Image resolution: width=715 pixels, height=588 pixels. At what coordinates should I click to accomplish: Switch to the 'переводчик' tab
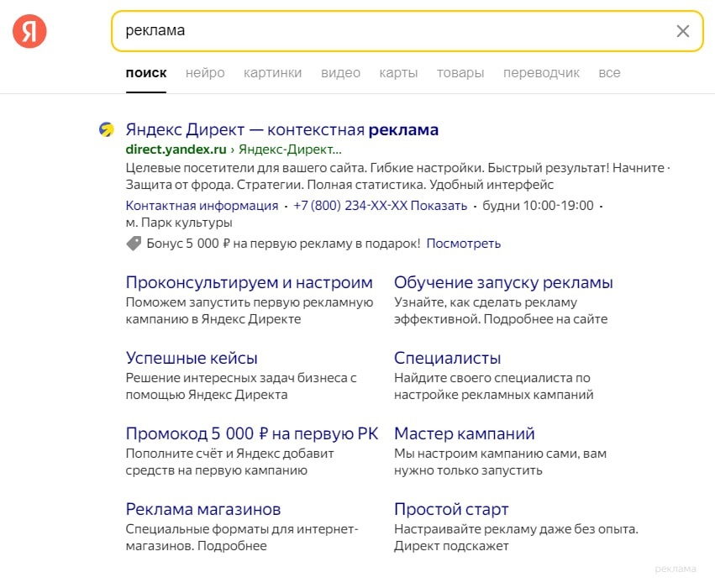[541, 73]
